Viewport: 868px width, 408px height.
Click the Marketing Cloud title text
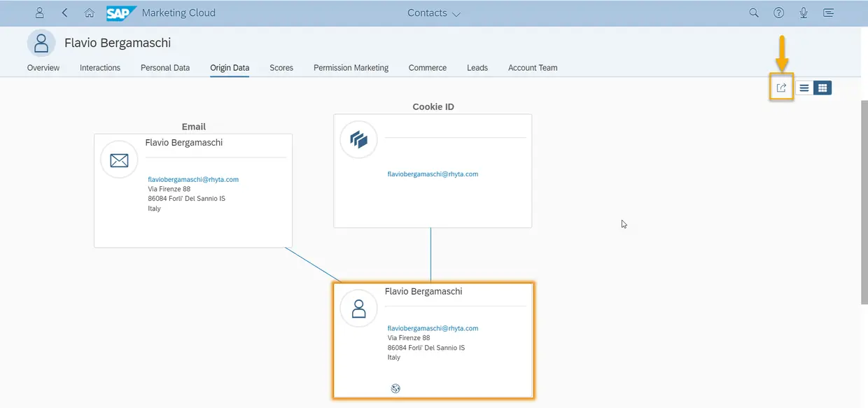[x=178, y=13]
